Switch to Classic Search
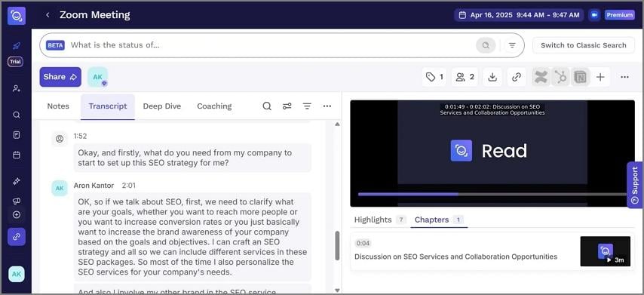Image resolution: width=644 pixels, height=295 pixels. [583, 45]
